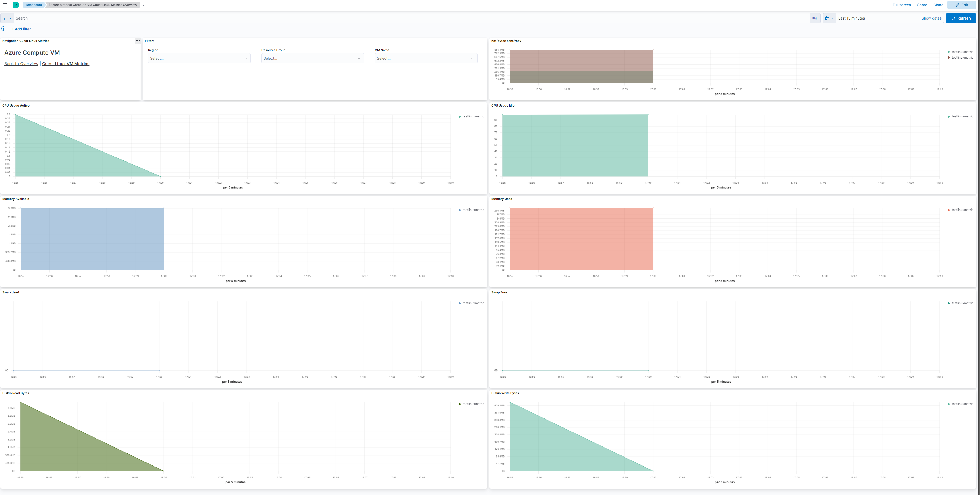Expand the Region dropdown
Viewport: 980px width, 495px height.
199,58
